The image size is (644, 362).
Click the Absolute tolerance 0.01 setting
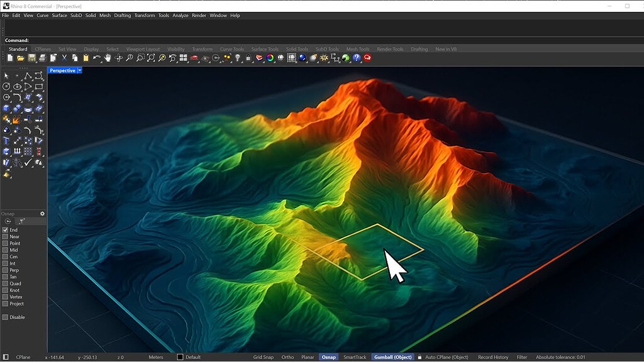click(560, 356)
